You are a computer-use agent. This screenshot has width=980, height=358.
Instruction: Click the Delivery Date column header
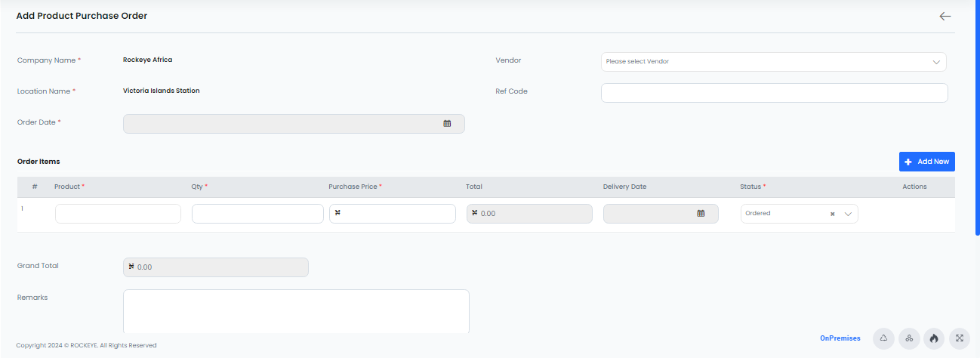point(624,187)
